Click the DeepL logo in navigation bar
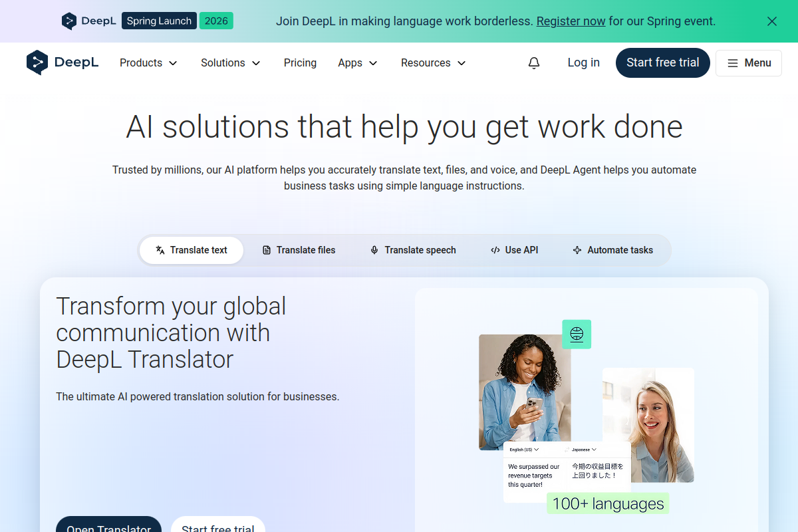 (63, 63)
